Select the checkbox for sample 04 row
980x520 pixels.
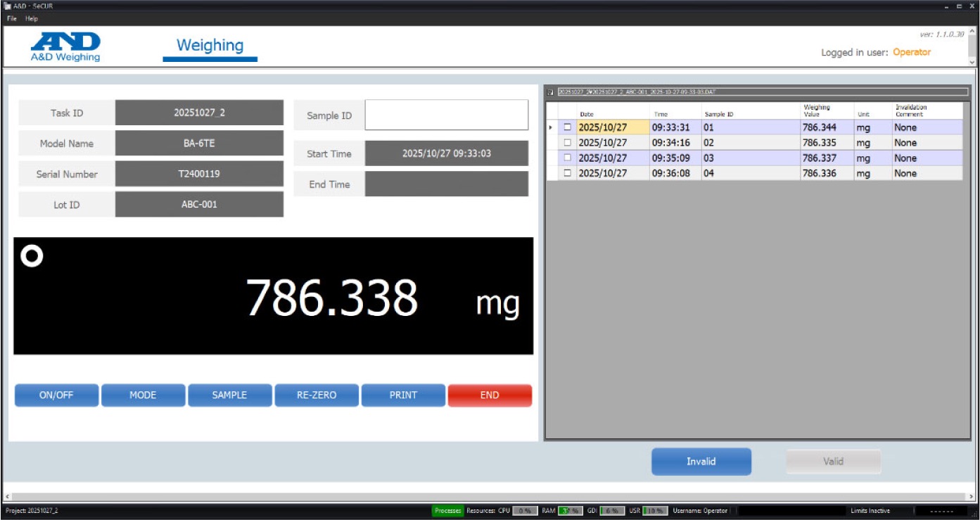[567, 173]
